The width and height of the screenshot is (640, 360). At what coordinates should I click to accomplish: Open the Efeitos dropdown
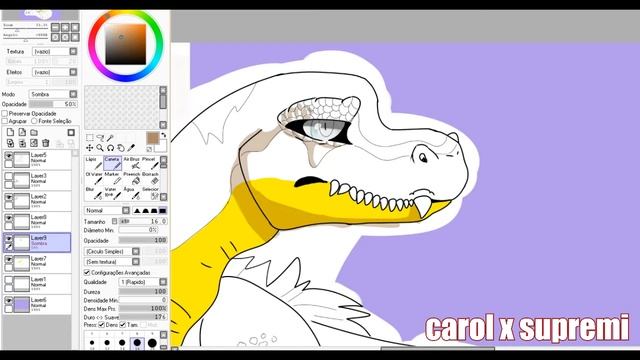tap(55, 72)
